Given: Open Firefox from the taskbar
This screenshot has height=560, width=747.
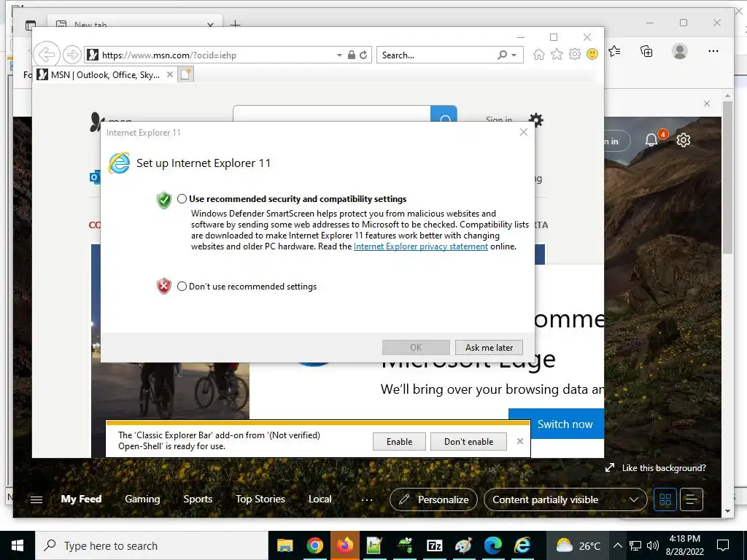Looking at the screenshot, I should pos(344,545).
